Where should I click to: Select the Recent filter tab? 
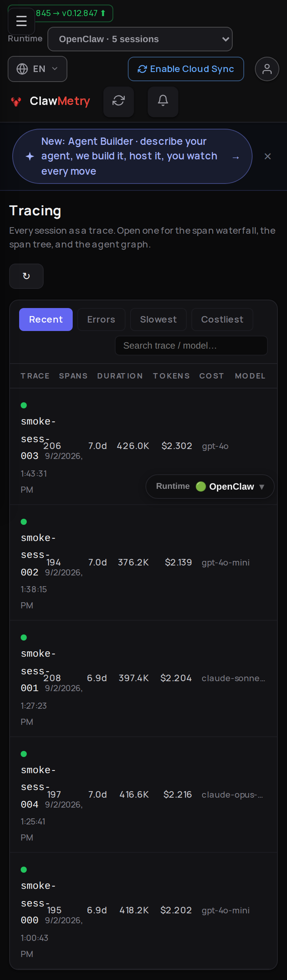[46, 320]
